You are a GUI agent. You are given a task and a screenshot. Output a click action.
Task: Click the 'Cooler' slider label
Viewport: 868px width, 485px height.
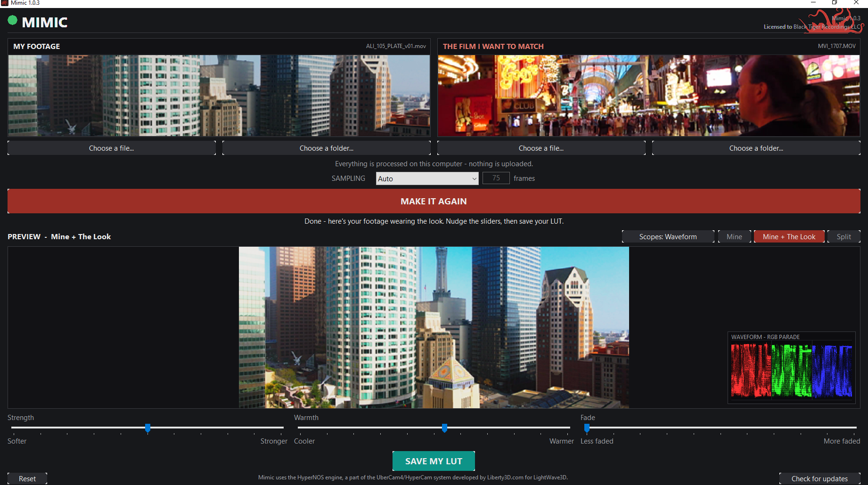coord(304,441)
